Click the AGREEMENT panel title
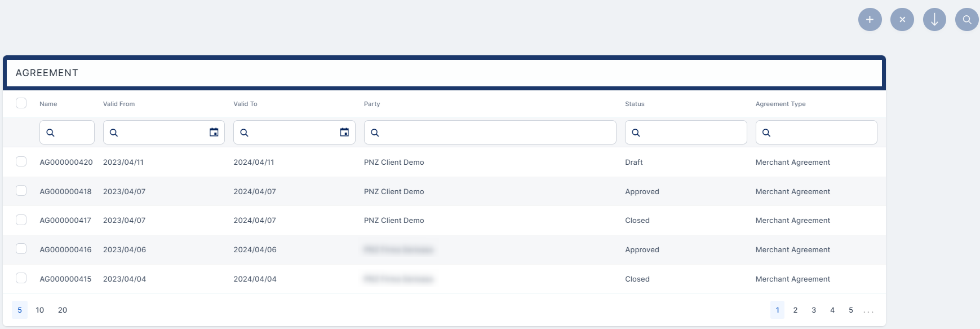Screen dimensions: 980x329 [x=47, y=73]
